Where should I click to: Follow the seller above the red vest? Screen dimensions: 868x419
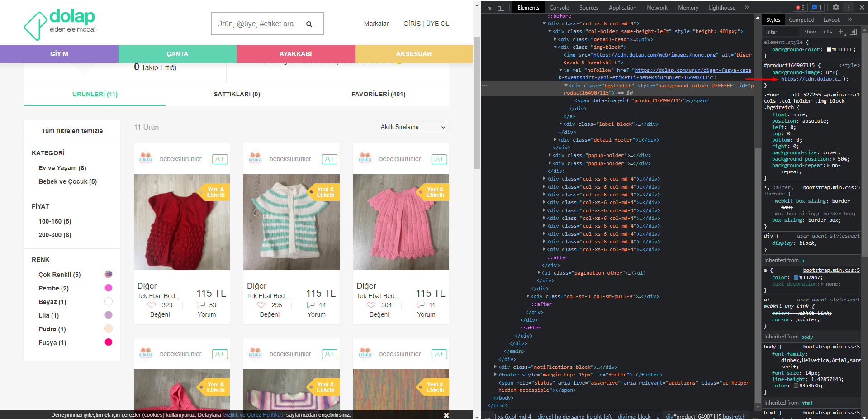[x=220, y=159]
